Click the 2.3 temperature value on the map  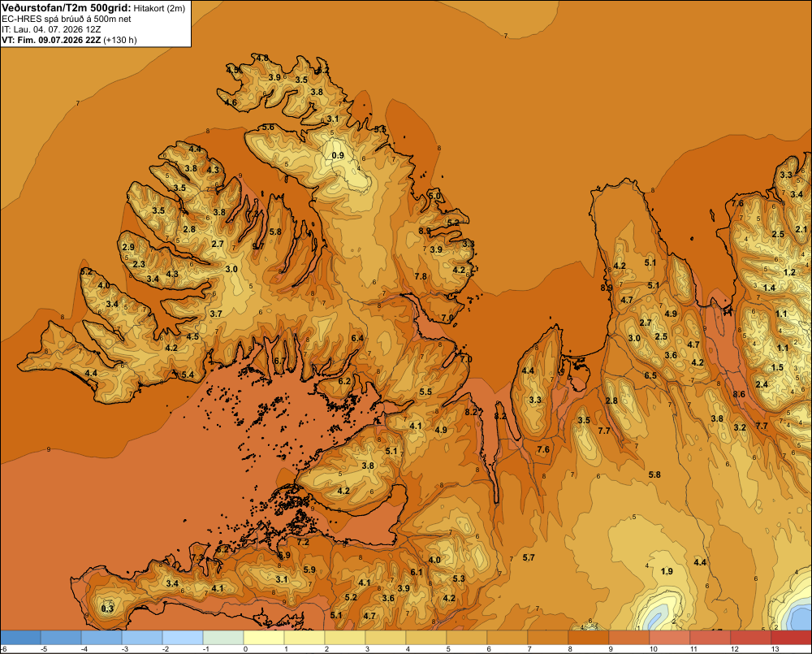[140, 264]
